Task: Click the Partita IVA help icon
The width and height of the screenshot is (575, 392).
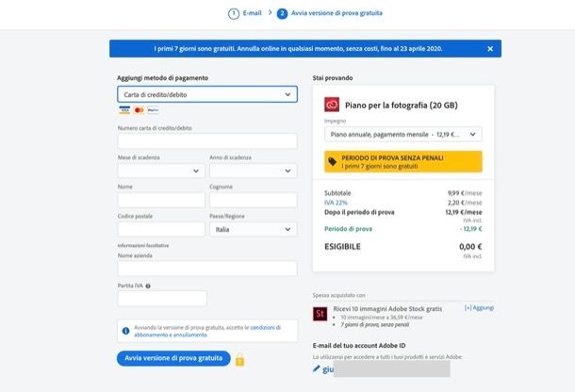Action: tap(148, 286)
